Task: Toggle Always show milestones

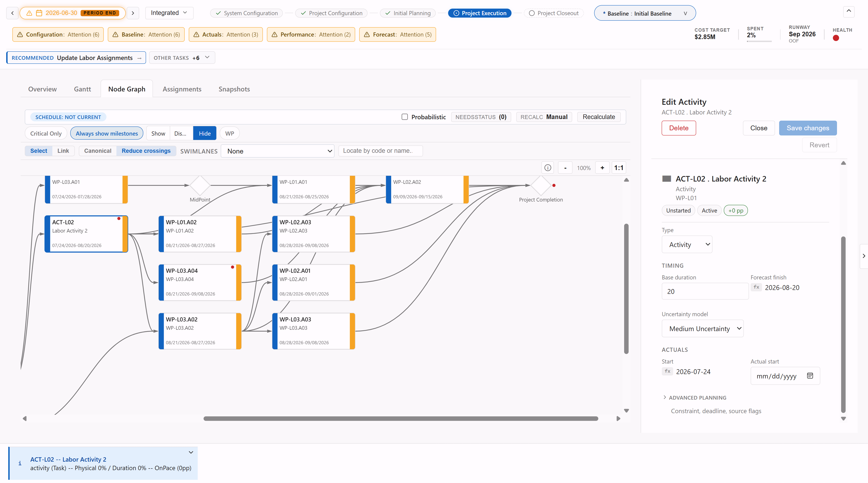Action: (x=107, y=133)
